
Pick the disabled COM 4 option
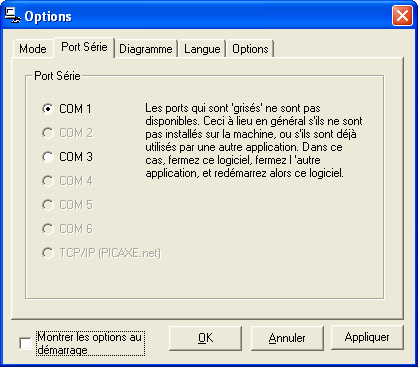(x=67, y=181)
